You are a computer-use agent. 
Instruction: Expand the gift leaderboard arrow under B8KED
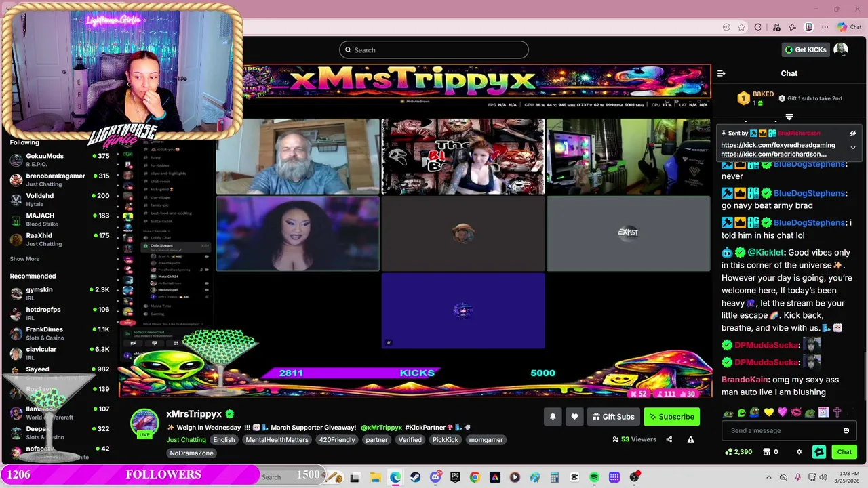coord(789,117)
